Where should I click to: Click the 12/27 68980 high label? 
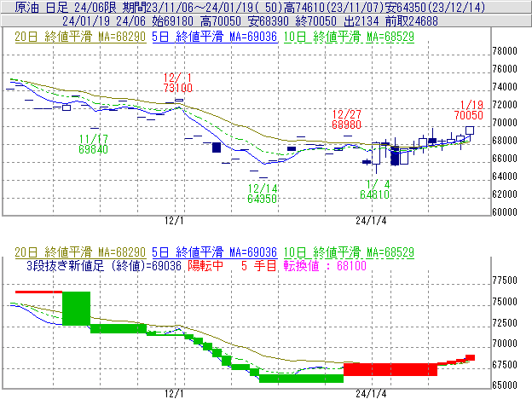(346, 119)
